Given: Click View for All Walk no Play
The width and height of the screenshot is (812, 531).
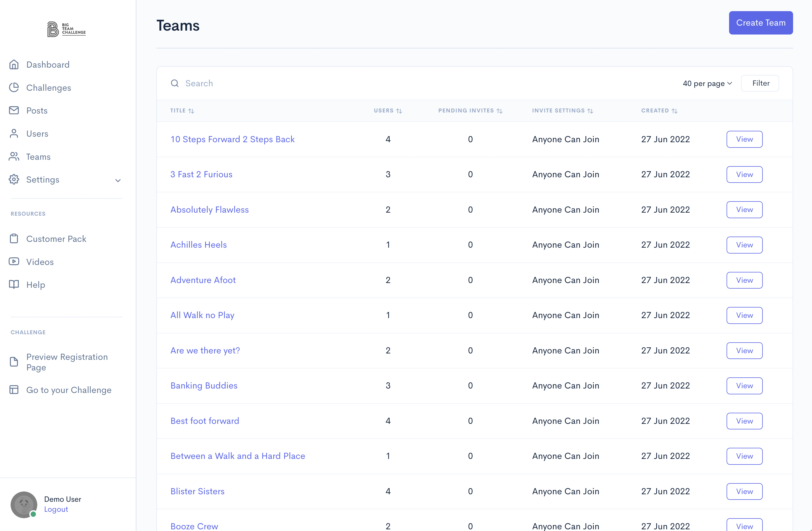Looking at the screenshot, I should click(x=744, y=315).
